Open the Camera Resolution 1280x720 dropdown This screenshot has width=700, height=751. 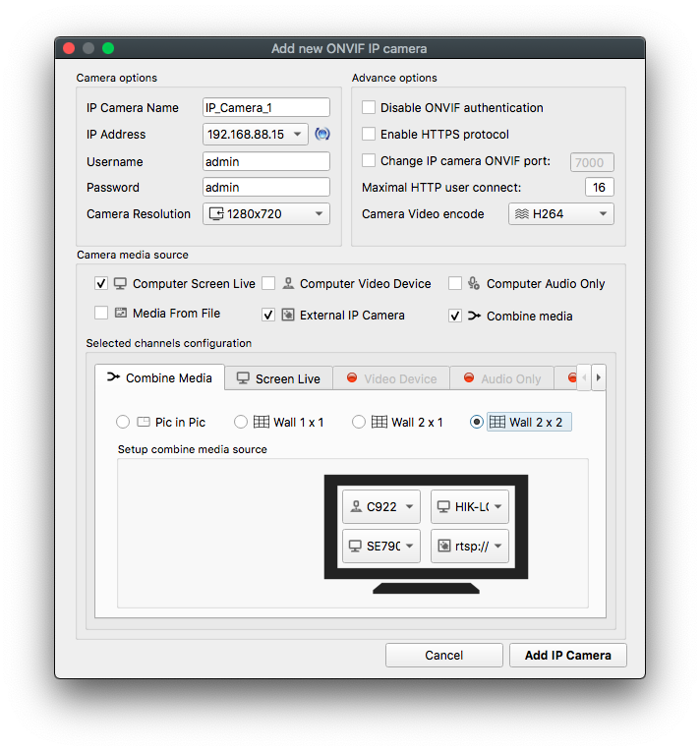point(266,213)
